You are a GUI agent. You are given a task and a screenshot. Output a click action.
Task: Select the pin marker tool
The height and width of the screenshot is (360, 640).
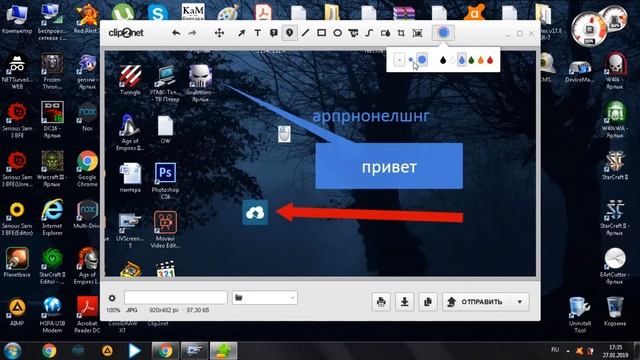289,33
